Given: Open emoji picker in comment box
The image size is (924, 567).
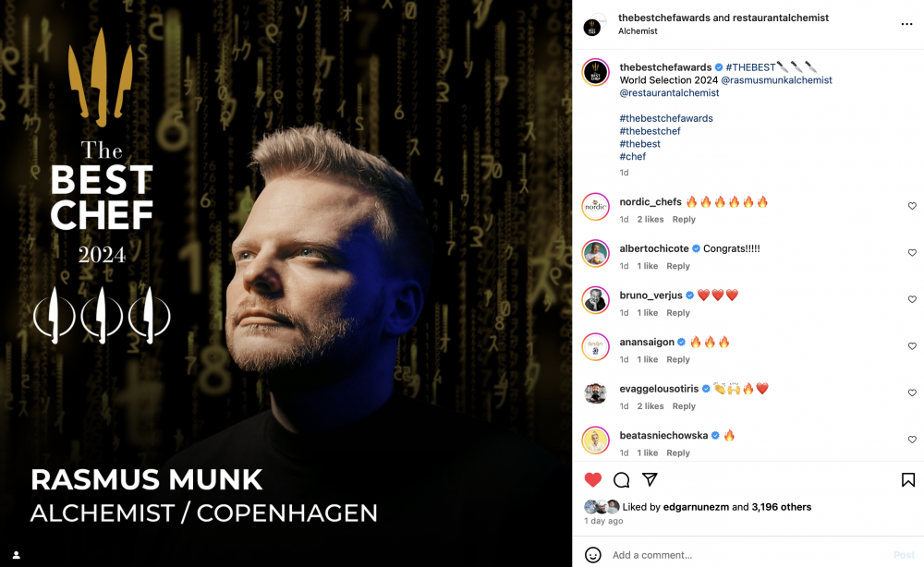Looking at the screenshot, I should (593, 555).
